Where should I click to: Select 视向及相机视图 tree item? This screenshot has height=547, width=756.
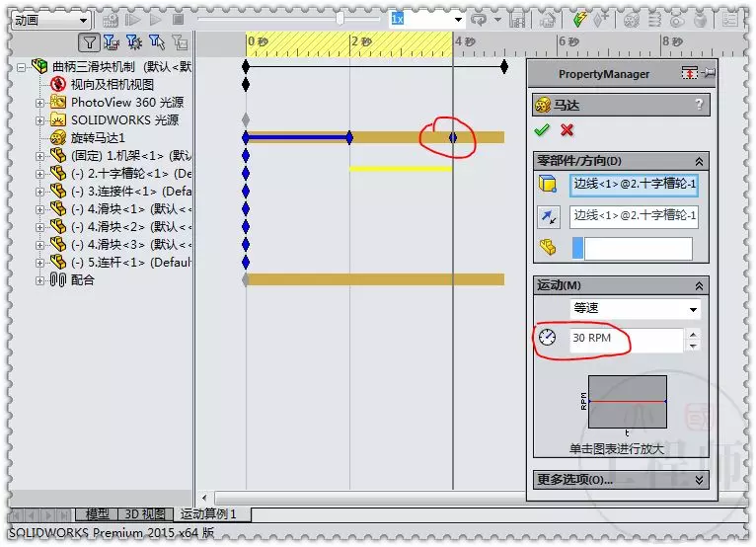point(113,85)
